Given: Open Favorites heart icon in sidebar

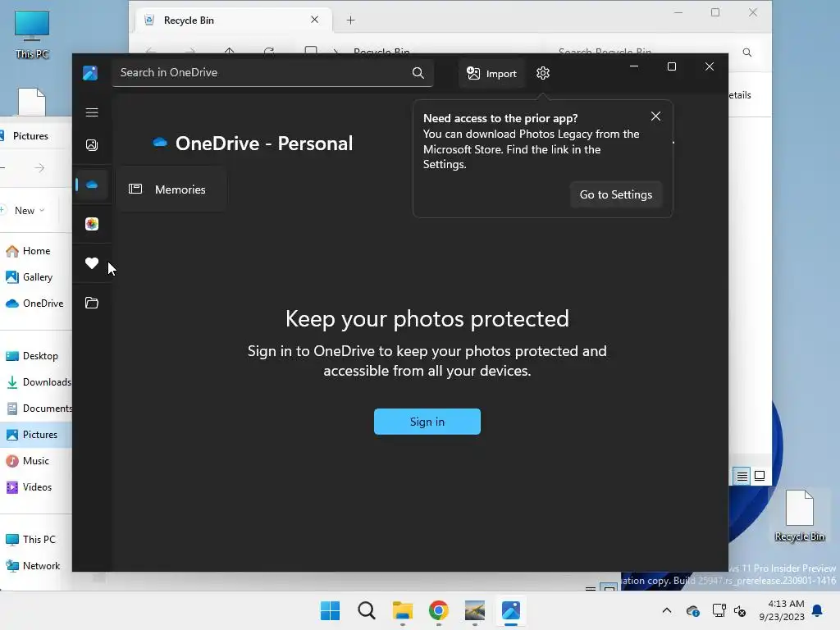Looking at the screenshot, I should [x=92, y=263].
